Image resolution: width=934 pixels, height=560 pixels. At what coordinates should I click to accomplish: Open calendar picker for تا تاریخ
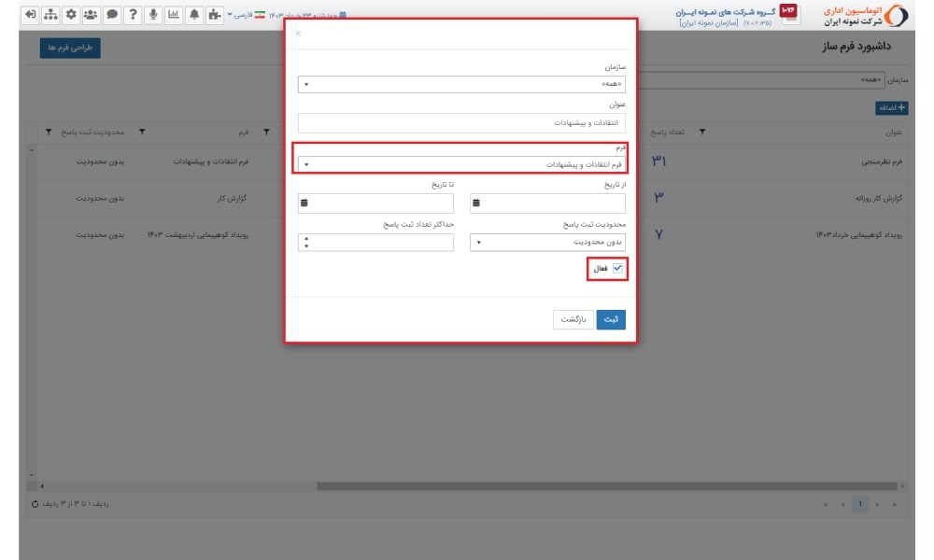304,203
